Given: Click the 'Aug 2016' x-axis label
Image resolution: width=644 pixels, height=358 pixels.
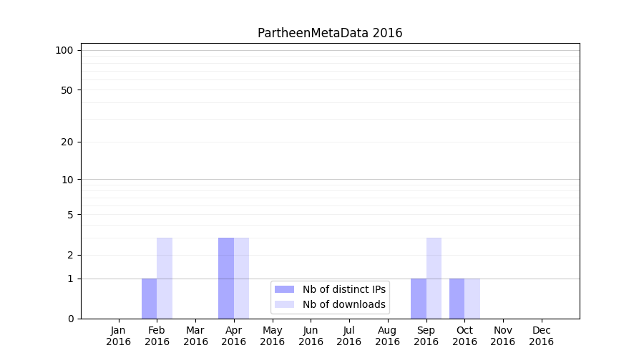Looking at the screenshot, I should click(387, 336).
